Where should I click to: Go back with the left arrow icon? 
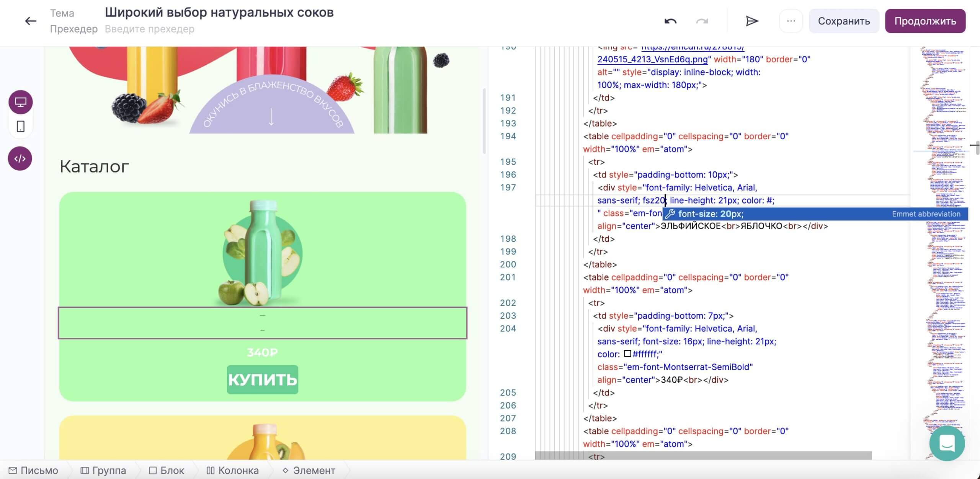tap(30, 21)
